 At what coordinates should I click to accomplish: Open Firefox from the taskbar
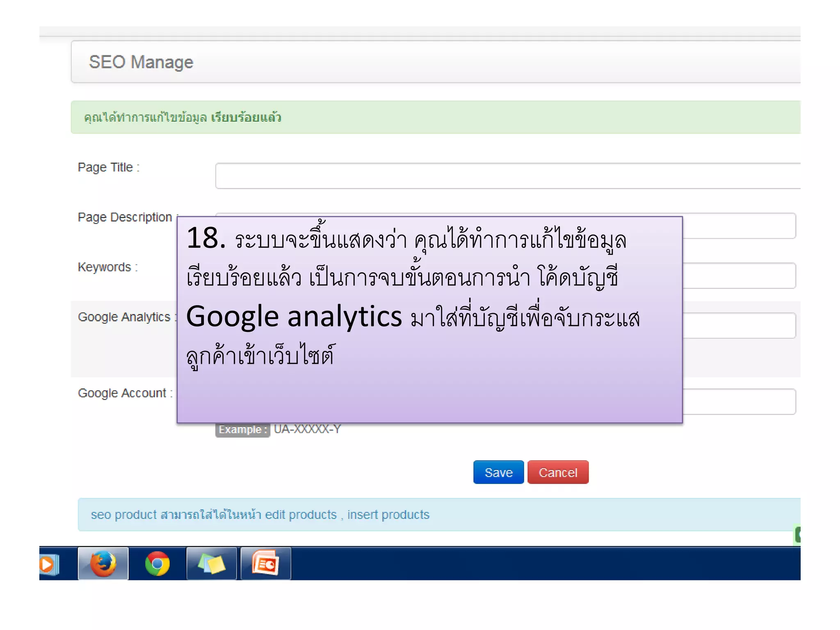coord(103,563)
